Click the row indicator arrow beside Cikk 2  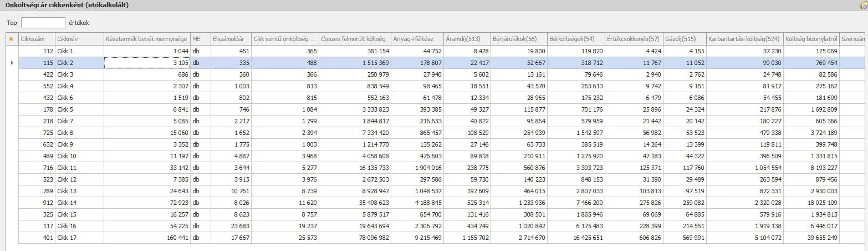(x=12, y=63)
